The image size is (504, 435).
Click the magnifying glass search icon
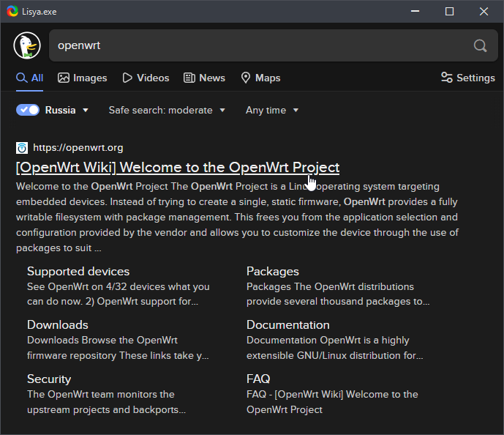tap(480, 45)
